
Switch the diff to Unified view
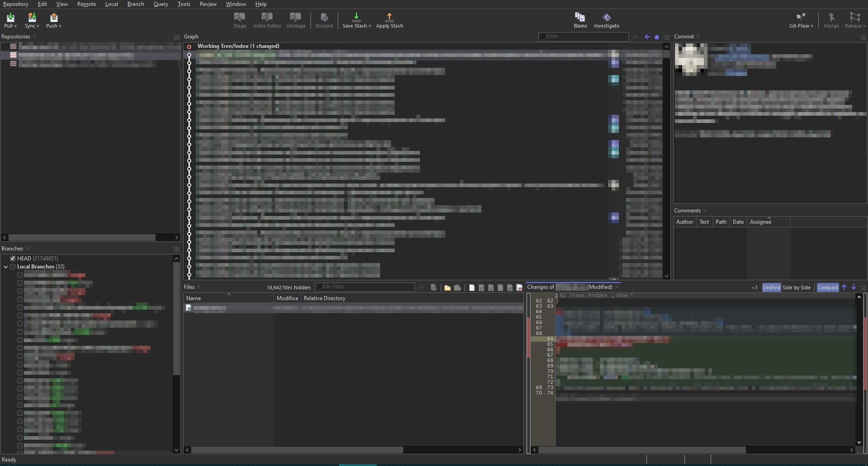coord(771,287)
